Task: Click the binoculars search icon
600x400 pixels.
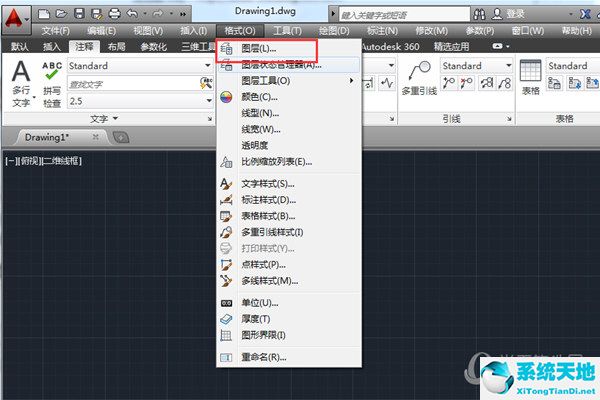Action: pos(479,15)
